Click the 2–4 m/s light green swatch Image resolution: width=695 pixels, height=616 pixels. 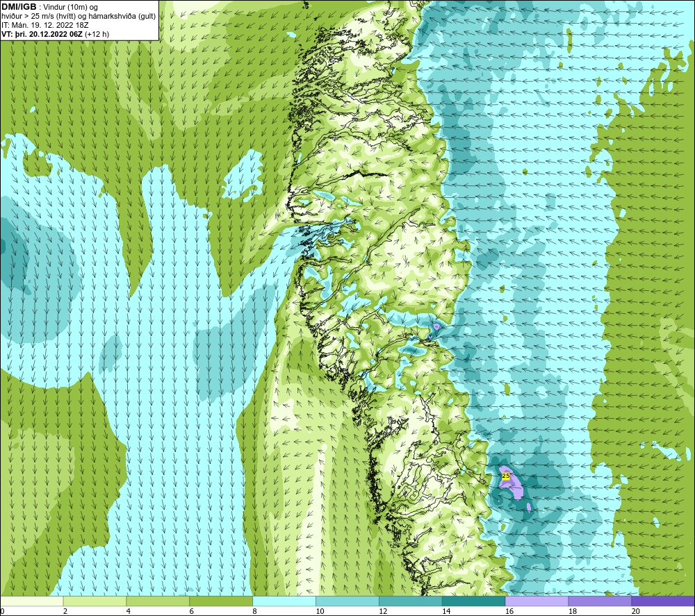pos(95,601)
